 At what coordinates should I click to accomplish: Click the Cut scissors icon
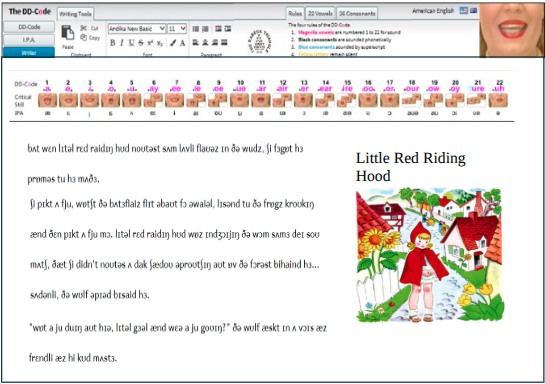click(x=83, y=28)
